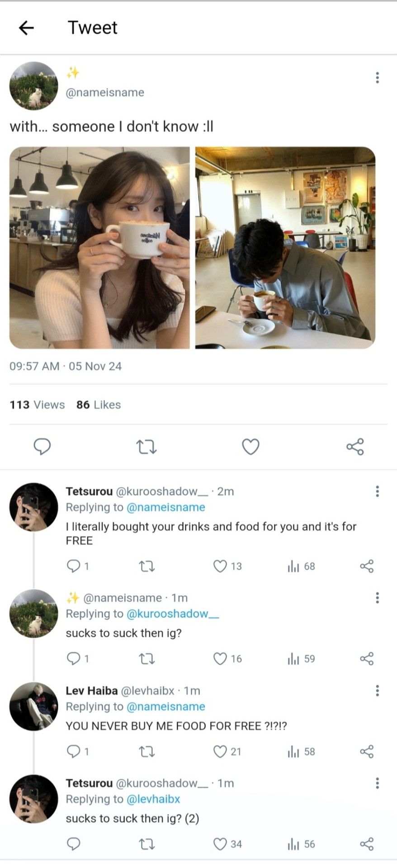Screen dimensions: 397x868
Task: Open options menu on Lev Haiba's reply
Action: point(377,690)
